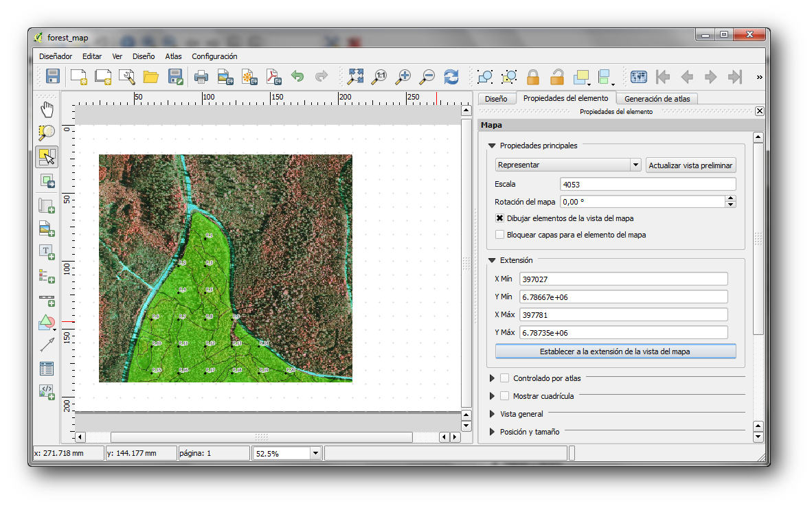Screen dimensions: 812x508
Task: Choose the Add attribute table tool
Action: pyautogui.click(x=47, y=369)
